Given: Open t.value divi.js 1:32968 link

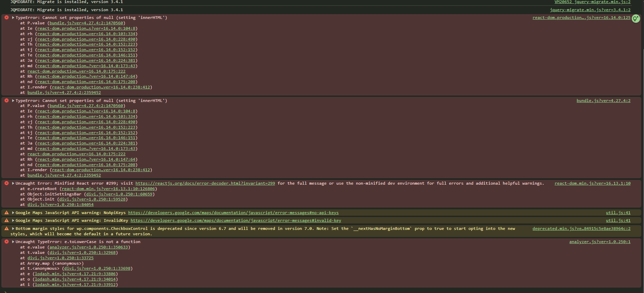Looking at the screenshot, I should pyautogui.click(x=83, y=252).
